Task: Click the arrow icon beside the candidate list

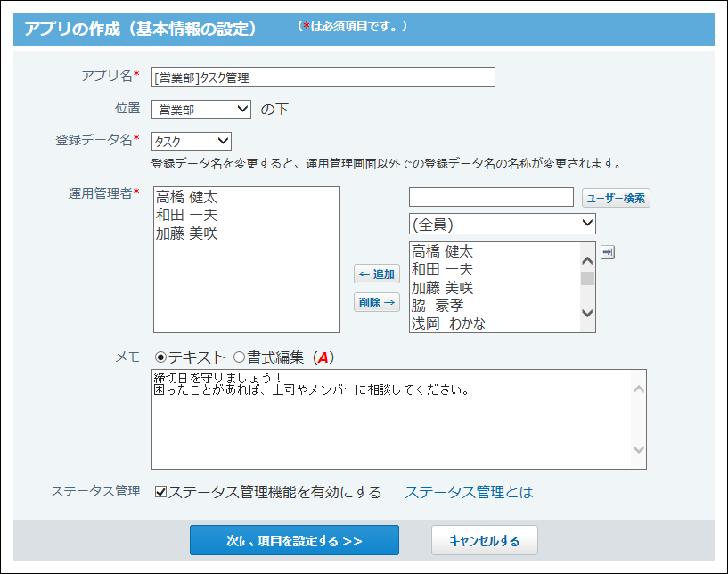Action: click(608, 252)
